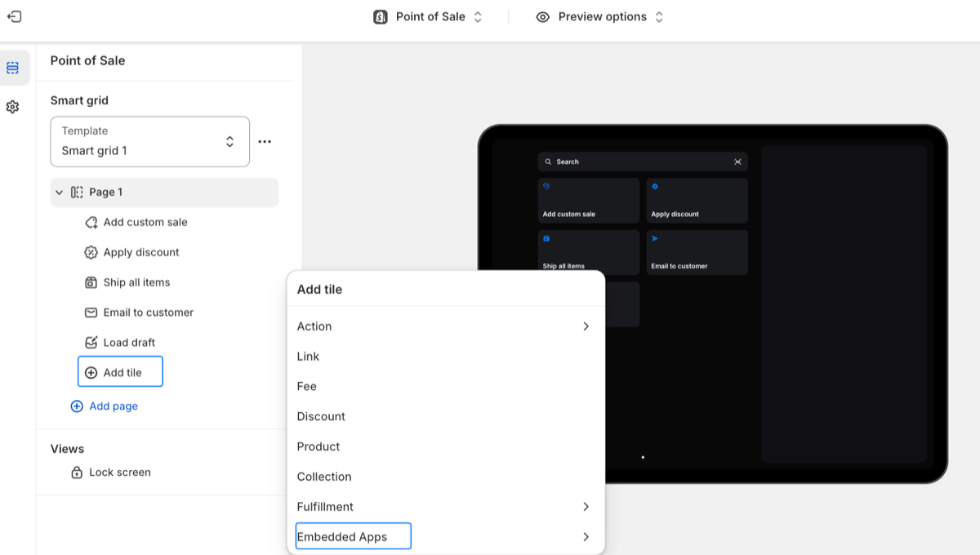Image resolution: width=980 pixels, height=555 pixels.
Task: Click the plus icon beside Add page
Action: click(x=77, y=406)
